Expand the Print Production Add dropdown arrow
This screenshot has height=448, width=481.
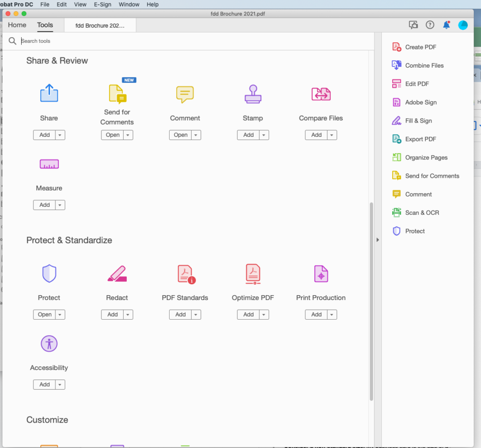[332, 315]
